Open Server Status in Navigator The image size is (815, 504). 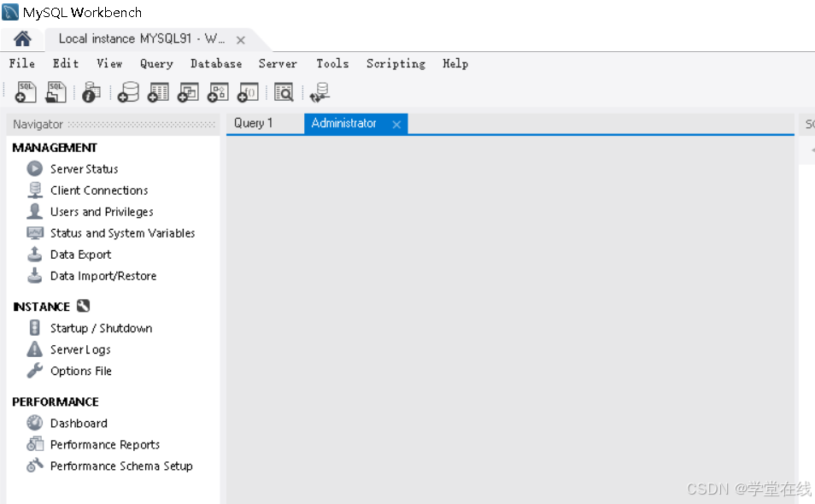85,169
